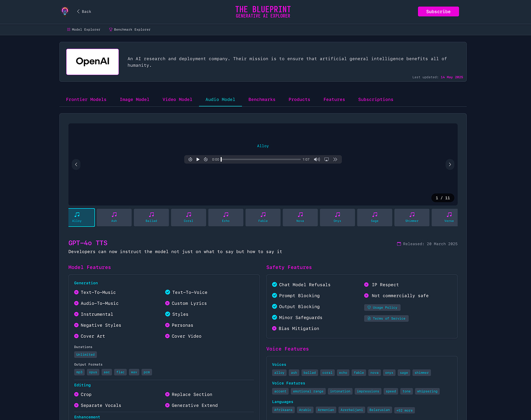The height and width of the screenshot is (420, 531).
Task: Select the Ballad voice thumbnail
Action: coord(151,217)
